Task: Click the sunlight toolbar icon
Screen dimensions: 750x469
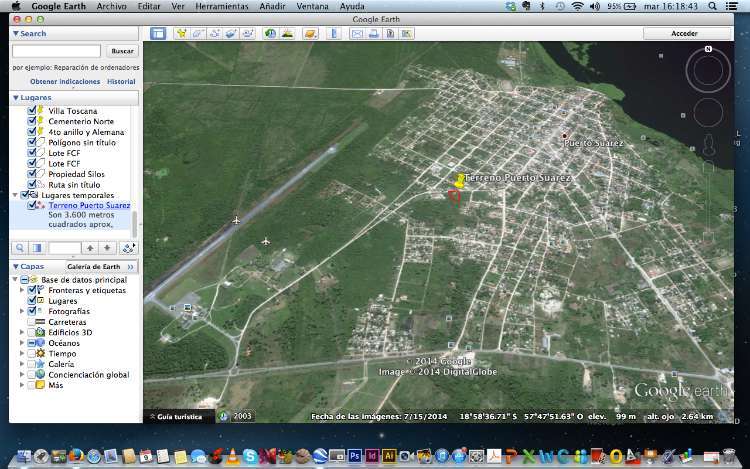Action: (x=286, y=33)
